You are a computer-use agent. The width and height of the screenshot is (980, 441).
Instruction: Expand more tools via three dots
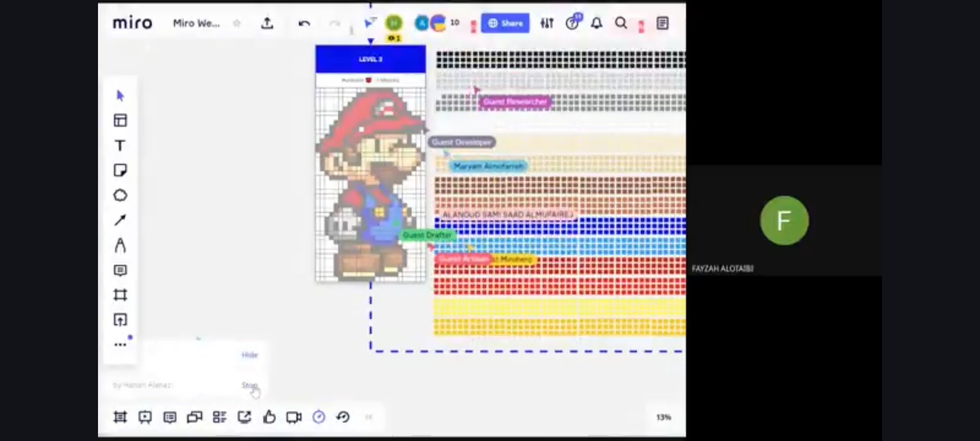[x=120, y=345]
